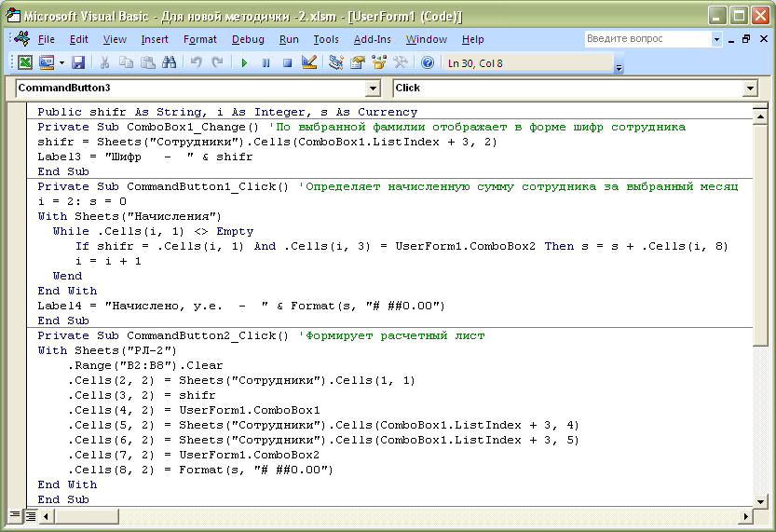Restore the inner code window

(x=746, y=38)
